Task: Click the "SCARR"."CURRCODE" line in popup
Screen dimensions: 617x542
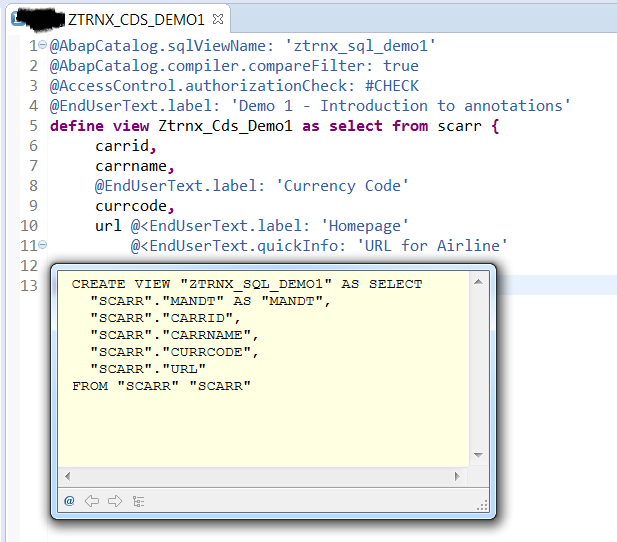Action: pos(174,352)
